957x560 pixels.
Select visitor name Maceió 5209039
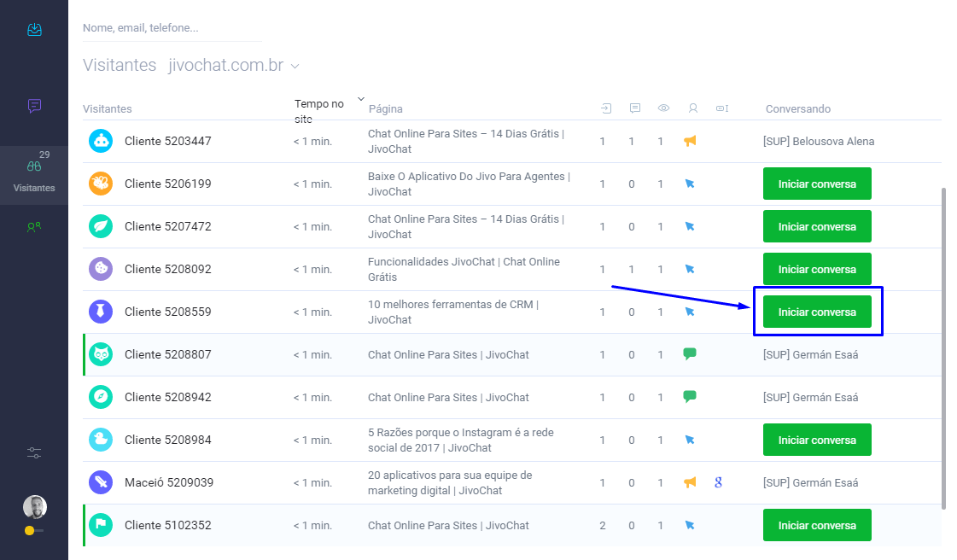169,482
